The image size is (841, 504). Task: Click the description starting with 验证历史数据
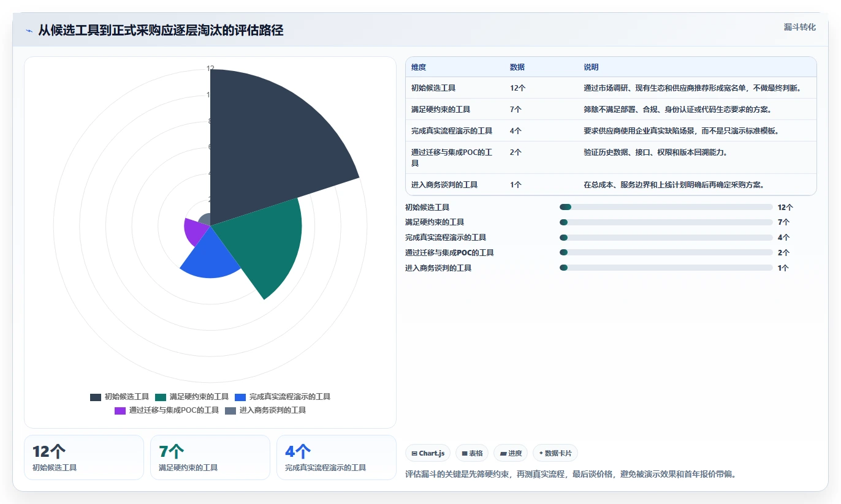(655, 152)
